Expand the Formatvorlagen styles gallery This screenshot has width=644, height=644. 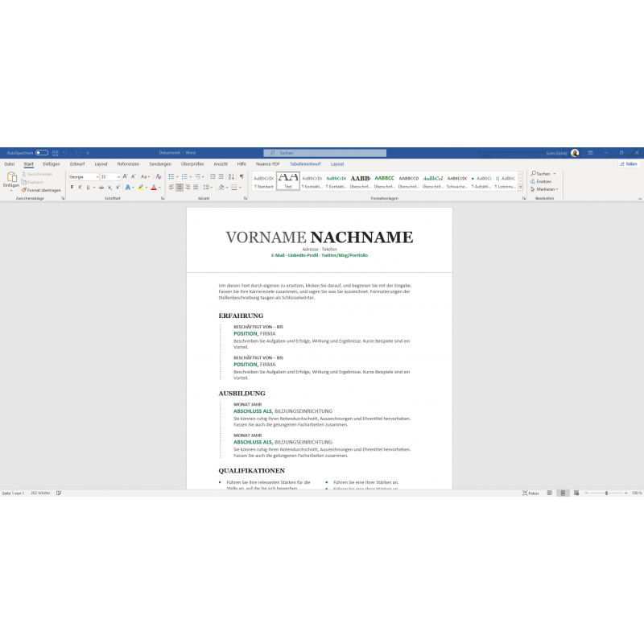click(x=521, y=187)
